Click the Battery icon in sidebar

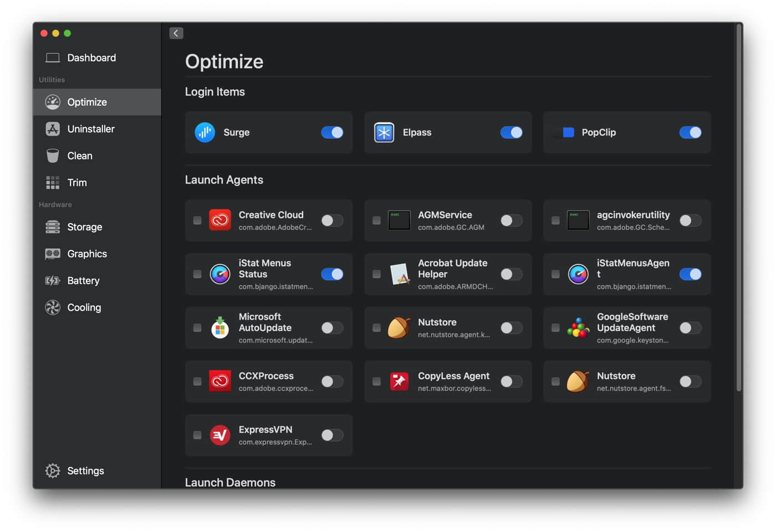pyautogui.click(x=53, y=280)
